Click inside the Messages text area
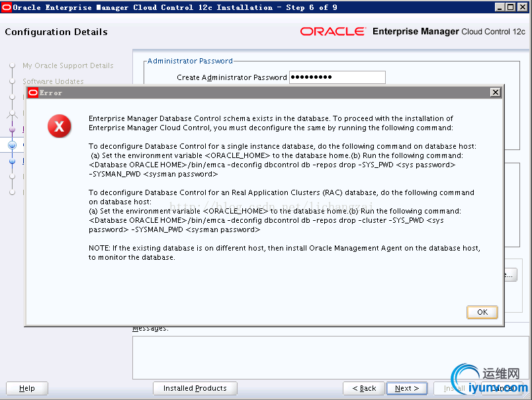This screenshot has width=532, height=400. tap(331, 358)
